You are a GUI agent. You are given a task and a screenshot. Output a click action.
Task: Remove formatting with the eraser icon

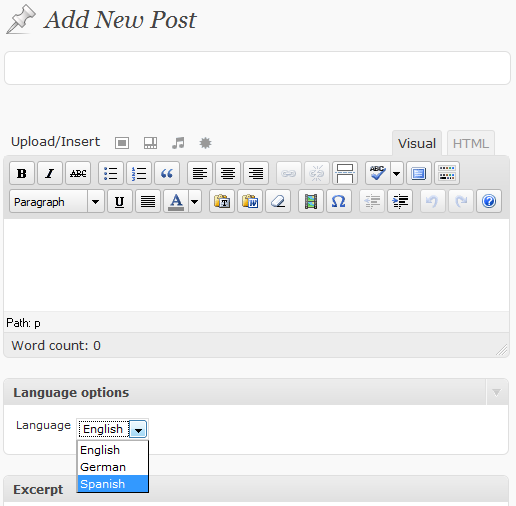(278, 201)
